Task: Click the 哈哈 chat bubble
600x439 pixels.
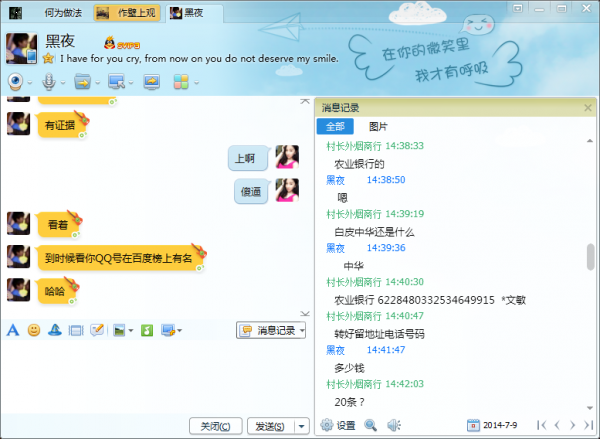Action: point(55,291)
